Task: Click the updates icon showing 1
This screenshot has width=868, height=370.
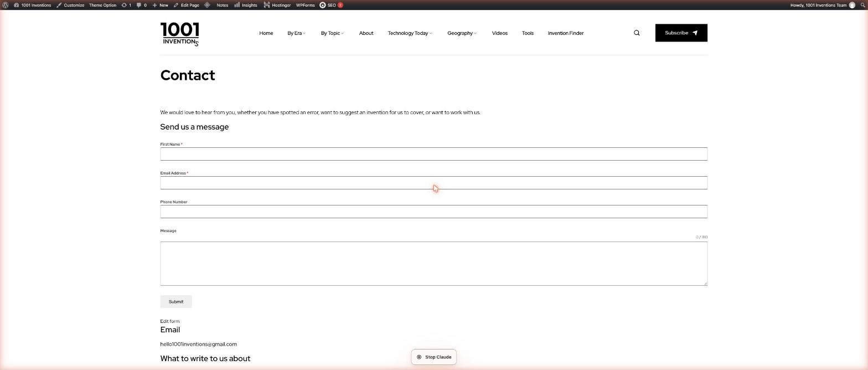Action: pos(126,5)
